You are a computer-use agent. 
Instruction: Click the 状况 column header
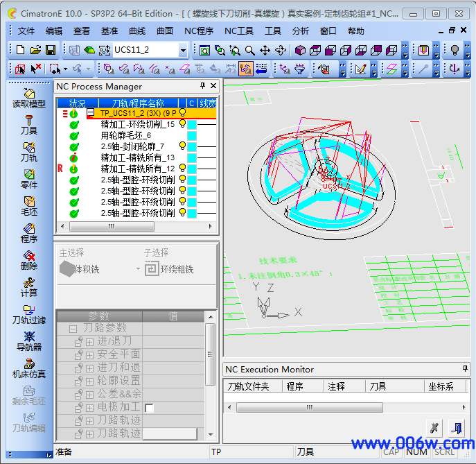click(x=78, y=103)
